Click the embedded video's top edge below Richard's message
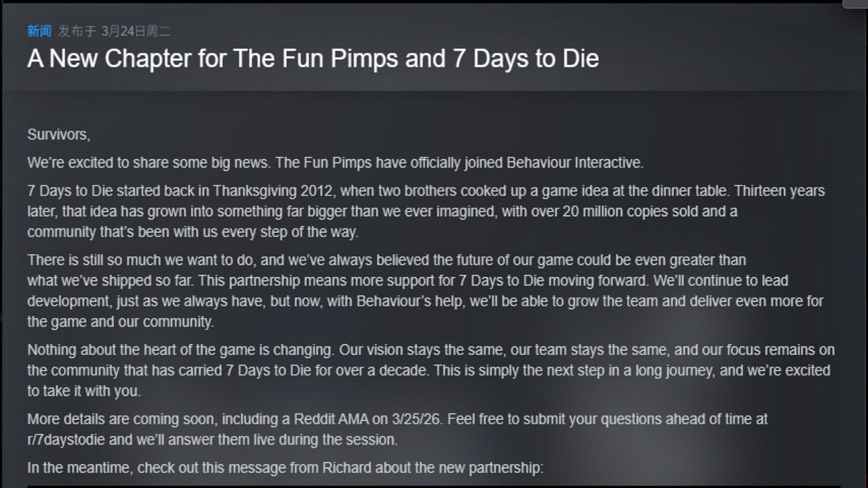Image resolution: width=868 pixels, height=488 pixels. coord(434,485)
